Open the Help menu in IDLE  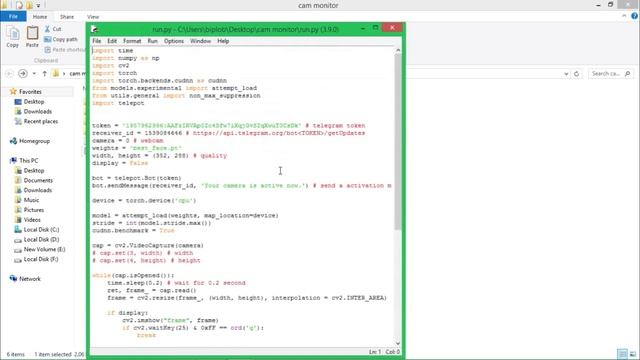223,41
